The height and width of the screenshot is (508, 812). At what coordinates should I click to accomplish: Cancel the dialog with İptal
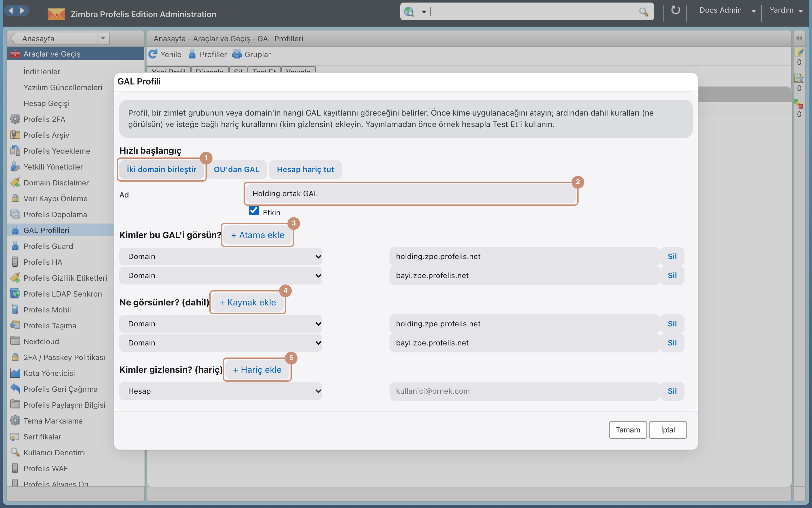[668, 430]
